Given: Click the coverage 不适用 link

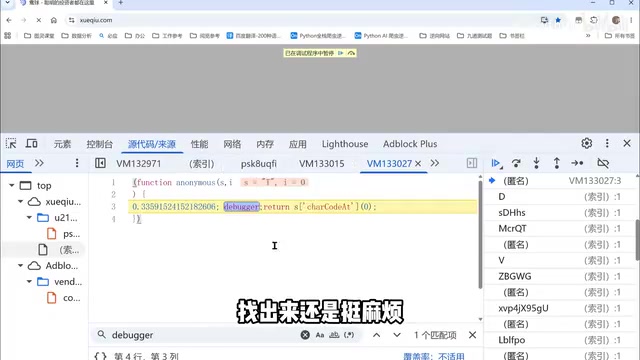Looking at the screenshot, I should click(x=451, y=356).
